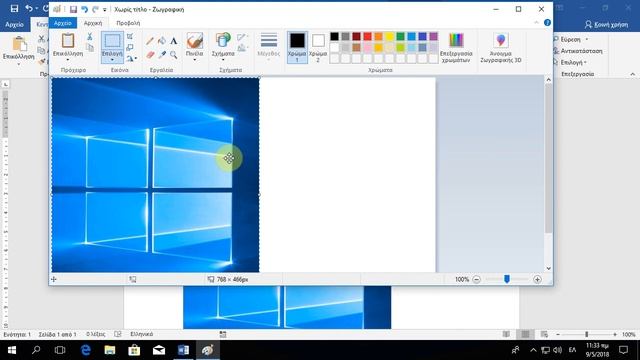Pick the yellow color swatch
Screen dimensions: 640x360
click(x=389, y=37)
